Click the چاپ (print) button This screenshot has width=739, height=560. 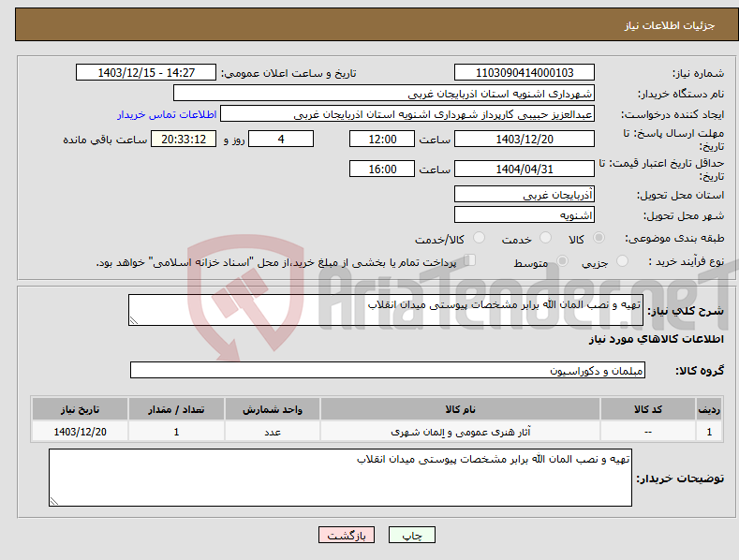411,535
